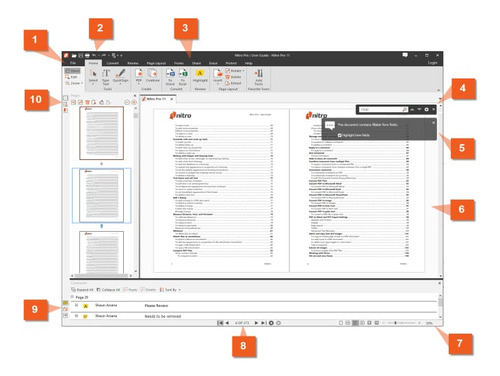
Task: Click the Print icon in title bar
Action: [x=87, y=55]
